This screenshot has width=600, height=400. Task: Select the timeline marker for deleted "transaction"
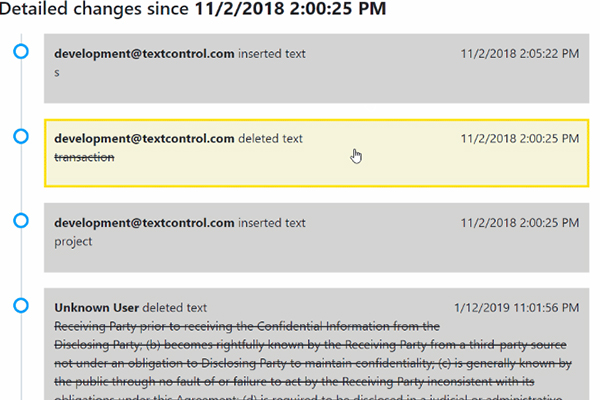21,136
